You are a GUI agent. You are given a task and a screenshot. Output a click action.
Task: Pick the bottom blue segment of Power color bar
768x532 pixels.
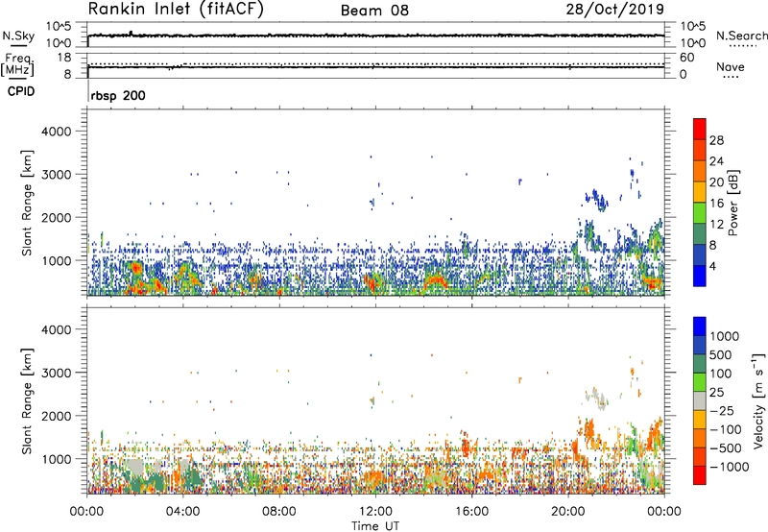[700, 276]
